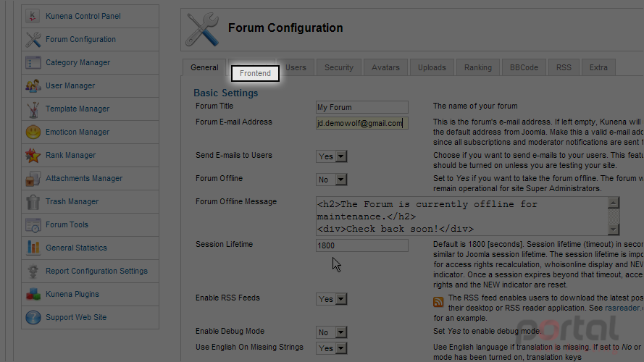Open Kunena Control Panel link
644x362 pixels.
[x=83, y=16]
